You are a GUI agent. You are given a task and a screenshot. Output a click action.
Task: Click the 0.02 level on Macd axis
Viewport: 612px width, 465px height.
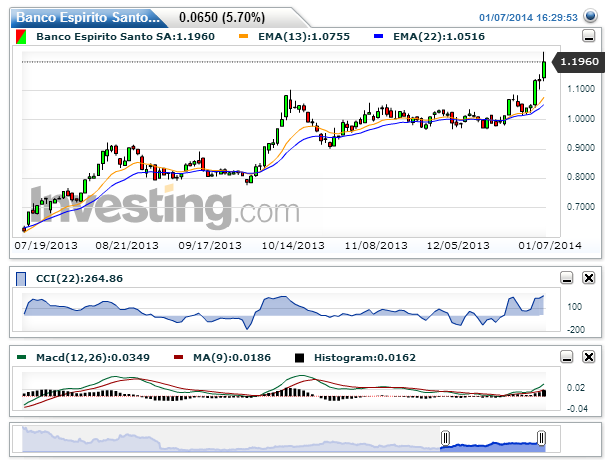click(576, 388)
